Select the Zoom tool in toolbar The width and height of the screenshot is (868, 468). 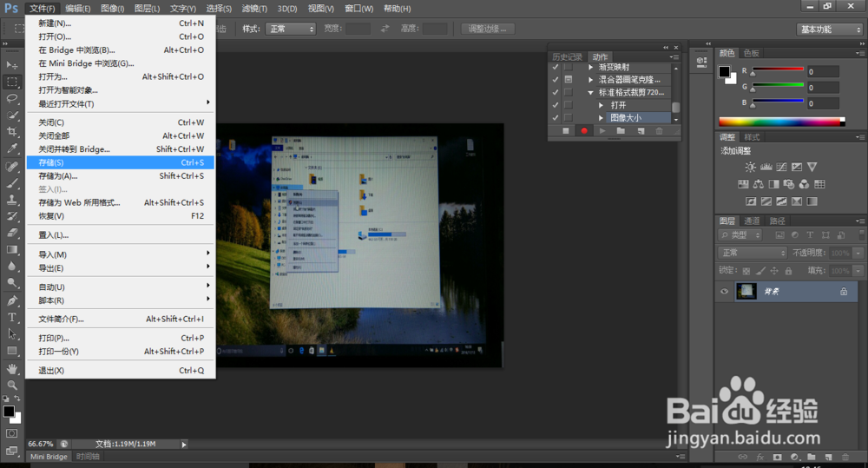[11, 385]
